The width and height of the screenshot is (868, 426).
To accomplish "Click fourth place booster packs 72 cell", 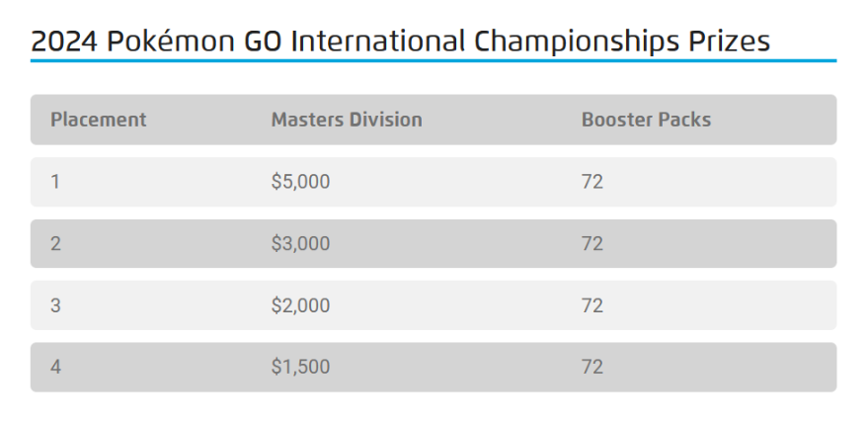I will [x=592, y=367].
